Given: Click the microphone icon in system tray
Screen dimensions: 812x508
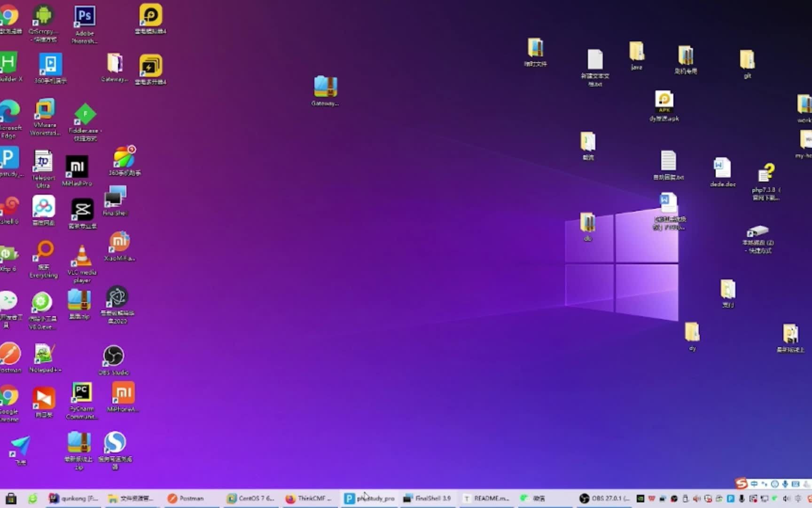Looking at the screenshot, I should pyautogui.click(x=742, y=499).
